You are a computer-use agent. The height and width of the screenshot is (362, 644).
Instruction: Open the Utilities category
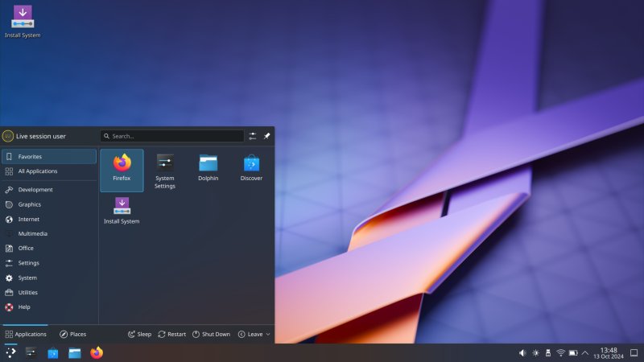pos(49,292)
